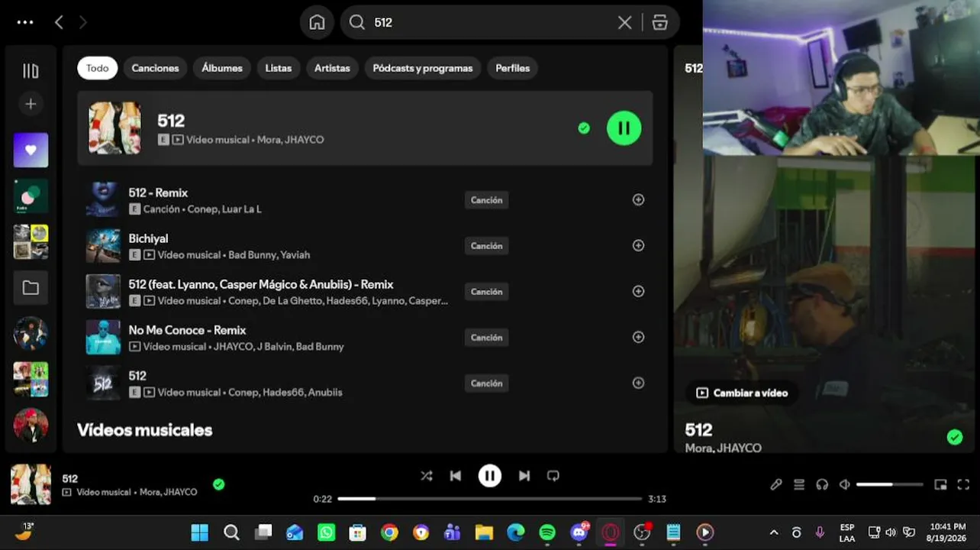Open 512 (feat. Lyanno, Casper Mágico & Anubiis) title
The width and height of the screenshot is (980, 550).
[x=261, y=284]
